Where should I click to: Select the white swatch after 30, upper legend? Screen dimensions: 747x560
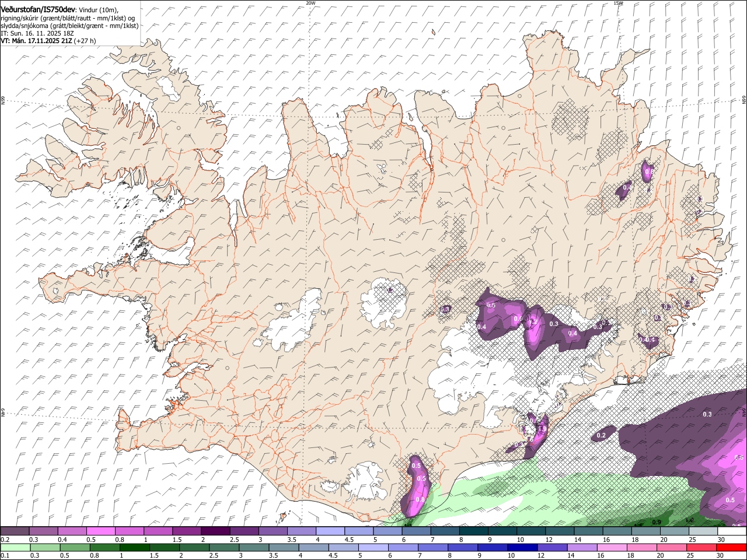[732, 531]
